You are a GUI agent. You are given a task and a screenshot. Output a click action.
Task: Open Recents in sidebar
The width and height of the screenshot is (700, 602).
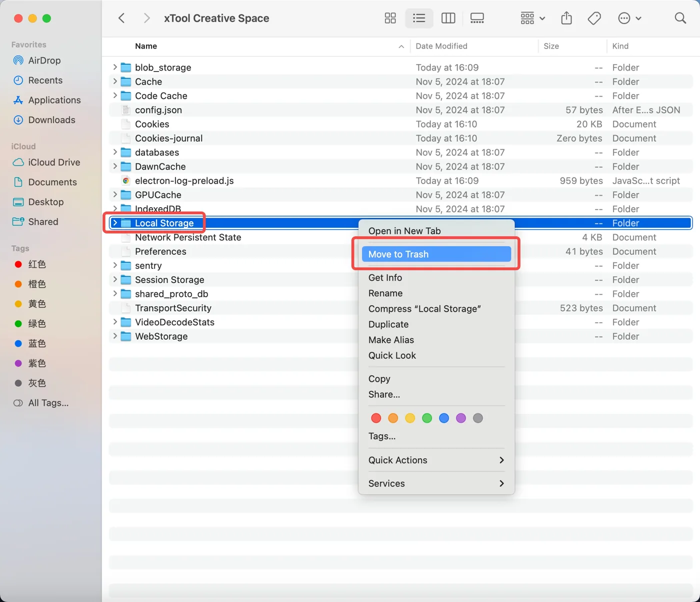click(x=45, y=81)
